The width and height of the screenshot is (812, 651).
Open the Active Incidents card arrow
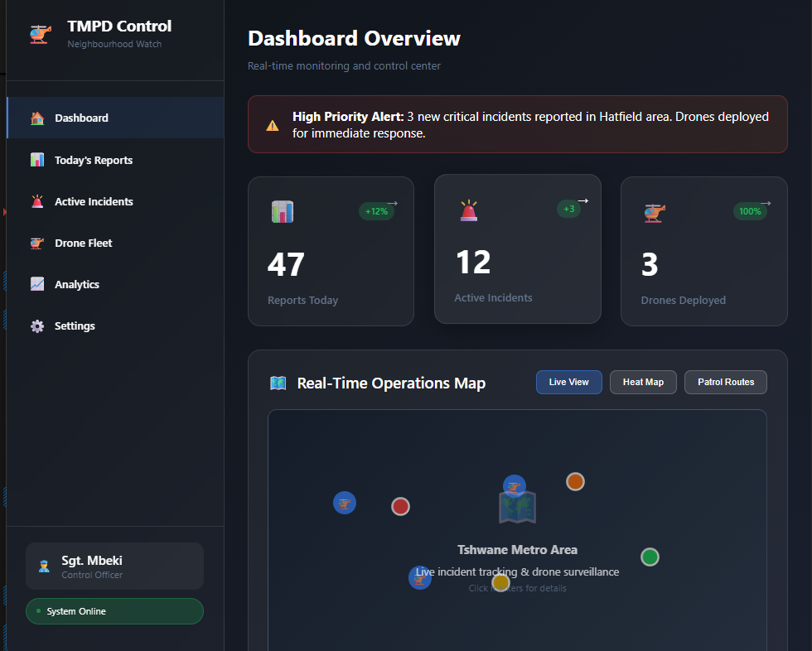click(583, 200)
